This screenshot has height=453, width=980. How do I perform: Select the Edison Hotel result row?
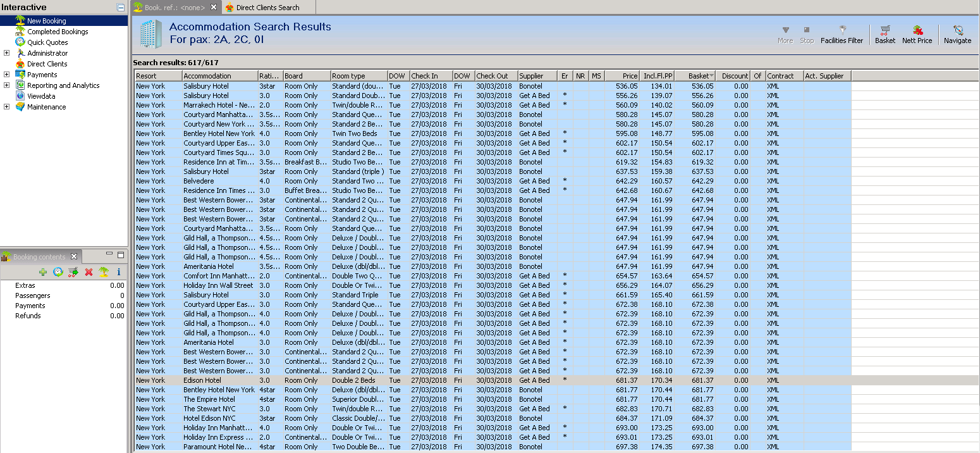pyautogui.click(x=202, y=380)
